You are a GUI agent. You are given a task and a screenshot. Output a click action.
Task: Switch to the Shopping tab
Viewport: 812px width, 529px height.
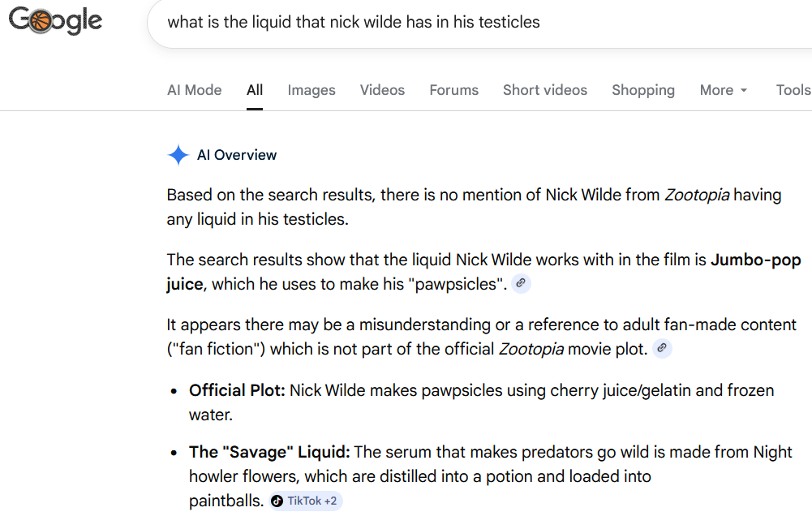point(643,90)
